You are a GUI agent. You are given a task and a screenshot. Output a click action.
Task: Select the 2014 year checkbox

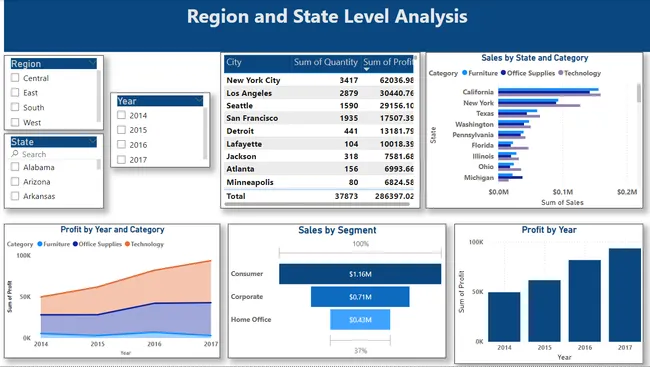(x=121, y=115)
